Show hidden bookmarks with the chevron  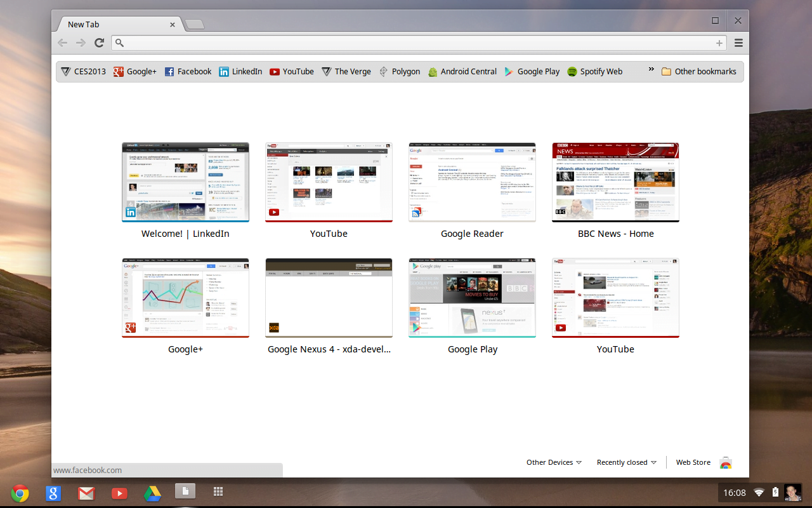point(651,70)
